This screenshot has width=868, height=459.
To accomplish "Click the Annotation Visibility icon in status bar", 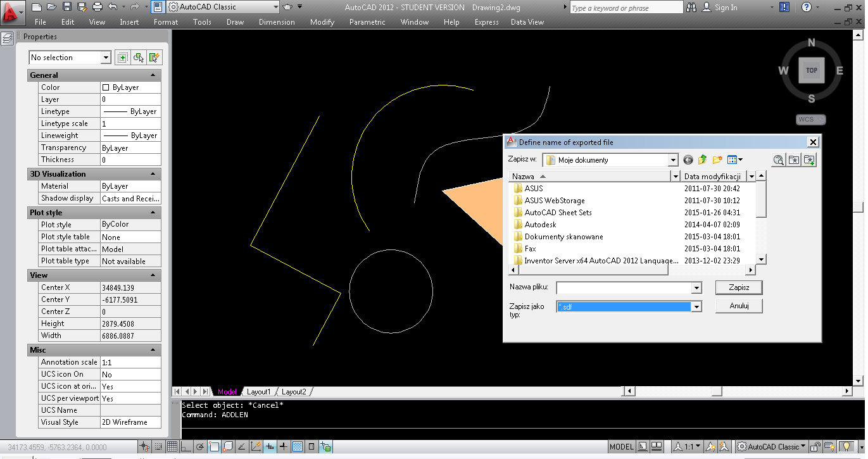I will pos(710,446).
